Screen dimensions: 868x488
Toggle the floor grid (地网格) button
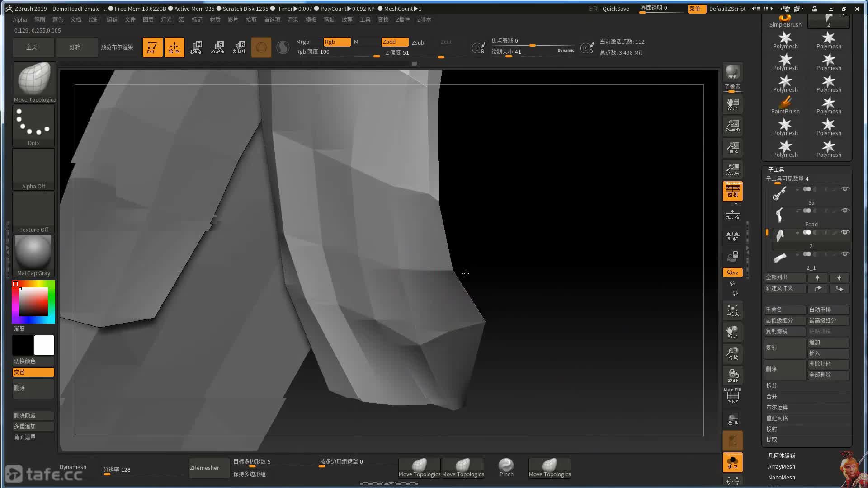tap(732, 214)
